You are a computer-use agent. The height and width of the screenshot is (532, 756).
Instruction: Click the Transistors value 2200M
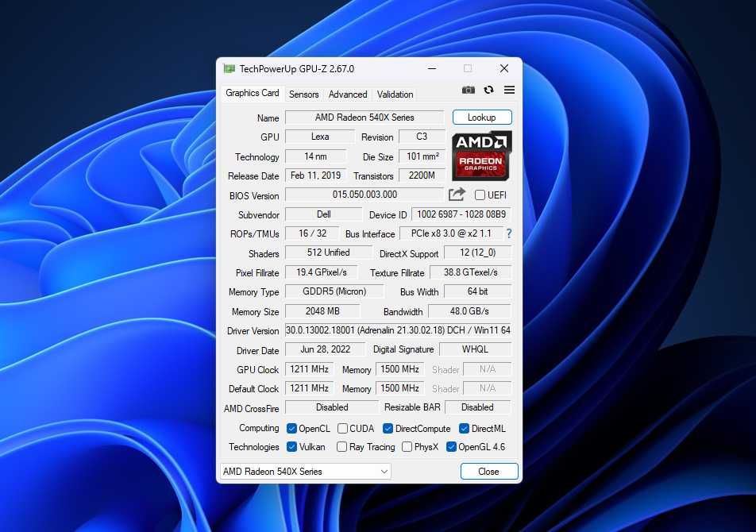pos(422,175)
